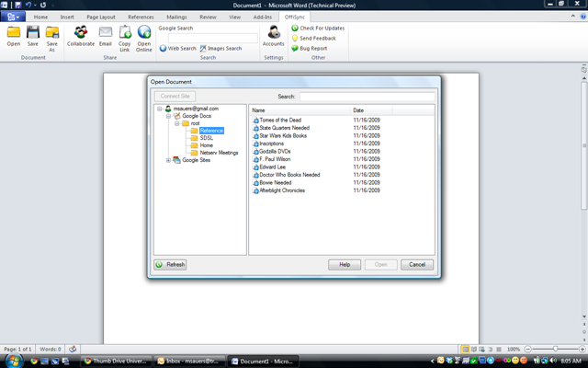
Task: Click the Images Search button
Action: point(220,49)
